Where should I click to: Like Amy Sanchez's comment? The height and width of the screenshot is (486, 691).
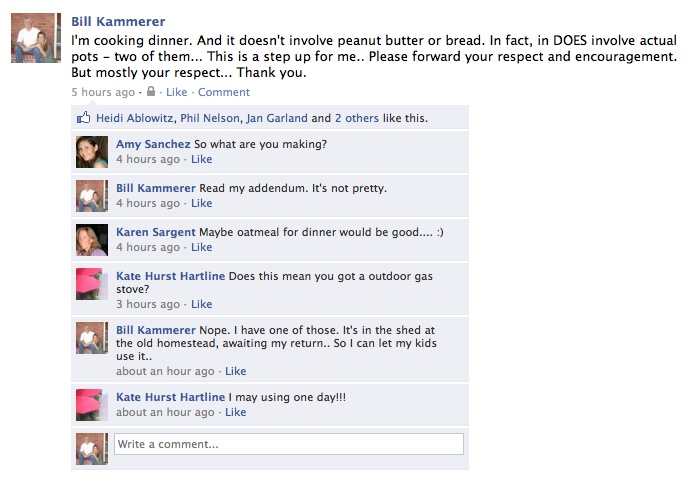(x=202, y=159)
